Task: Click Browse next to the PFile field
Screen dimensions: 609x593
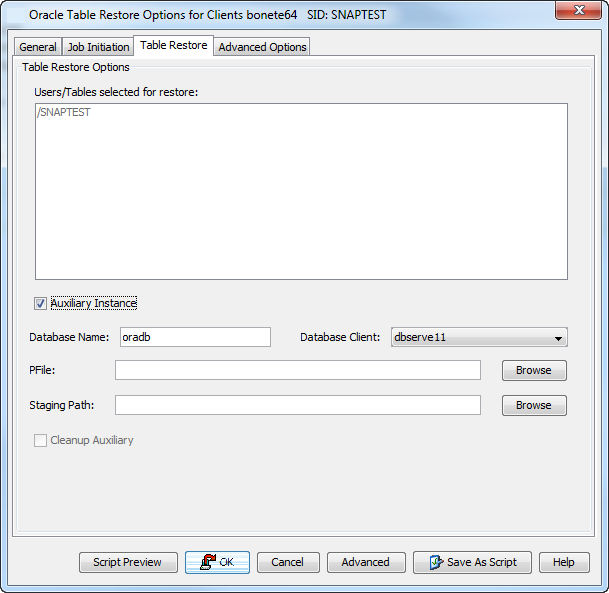Action: click(x=533, y=370)
